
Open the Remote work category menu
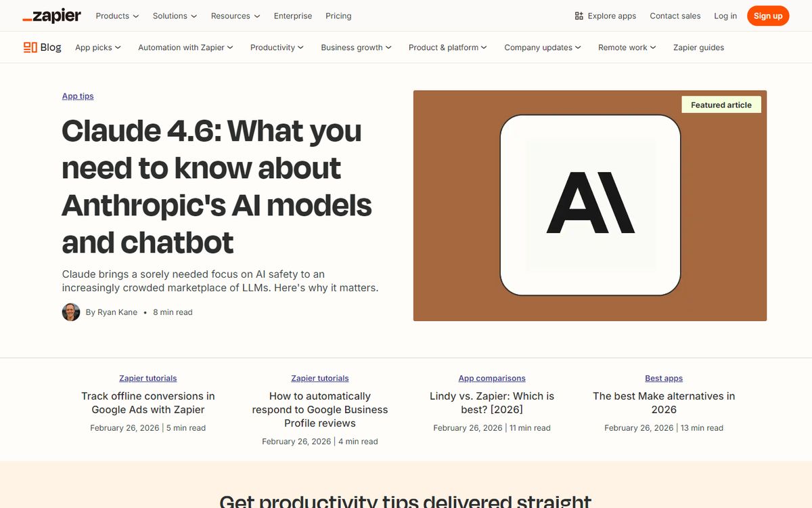point(627,47)
